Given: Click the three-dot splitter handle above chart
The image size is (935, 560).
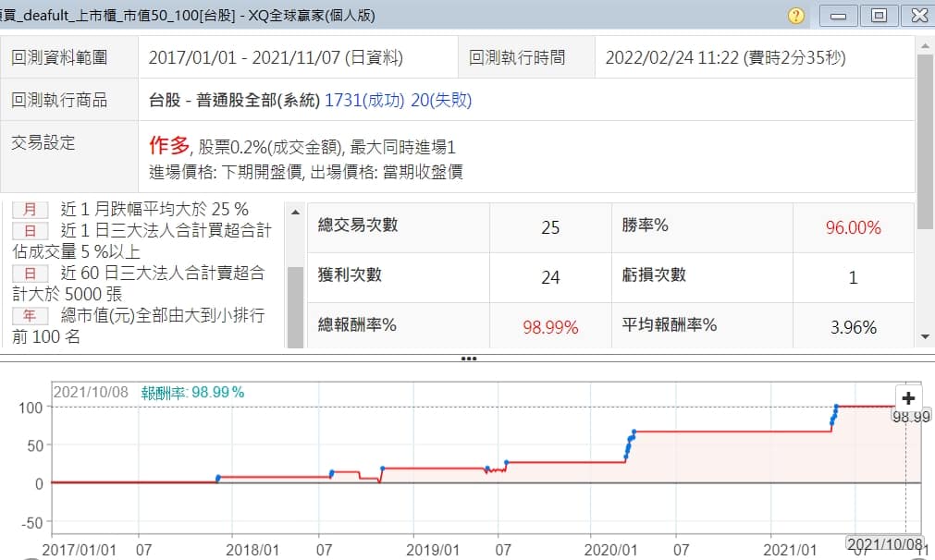Looking at the screenshot, I should pos(468,359).
